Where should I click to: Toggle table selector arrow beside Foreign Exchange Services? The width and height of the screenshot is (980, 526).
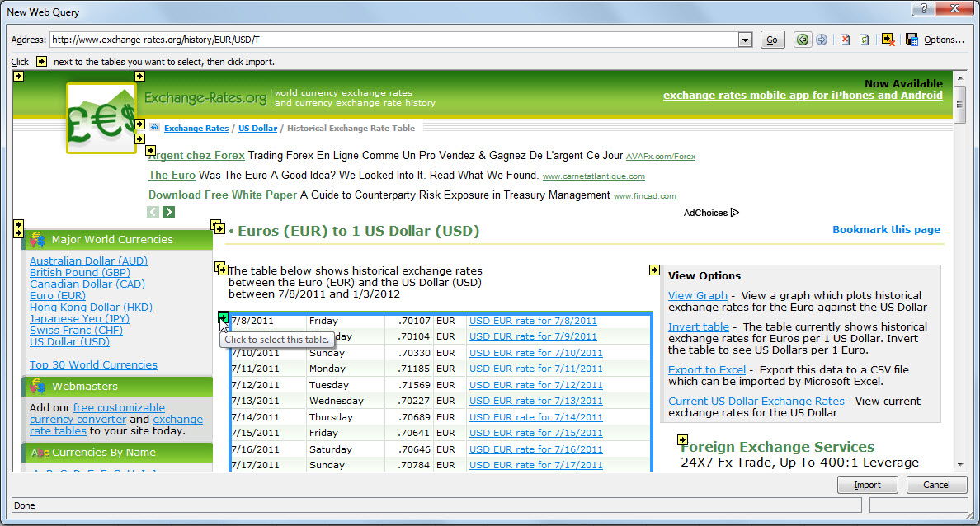click(682, 439)
